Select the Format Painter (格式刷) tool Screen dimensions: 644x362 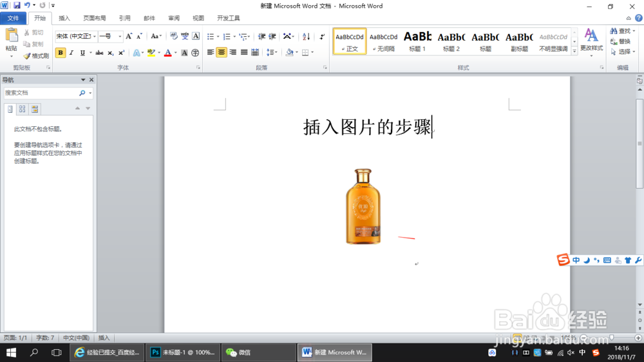point(35,55)
